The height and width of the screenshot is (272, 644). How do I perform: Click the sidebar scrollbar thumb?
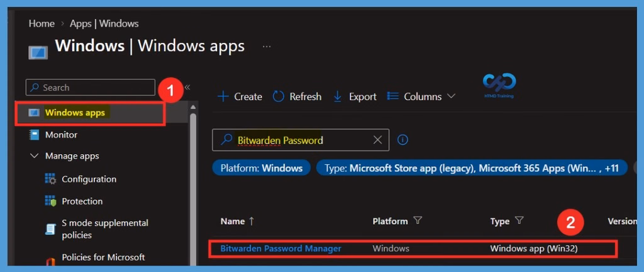tap(193, 189)
